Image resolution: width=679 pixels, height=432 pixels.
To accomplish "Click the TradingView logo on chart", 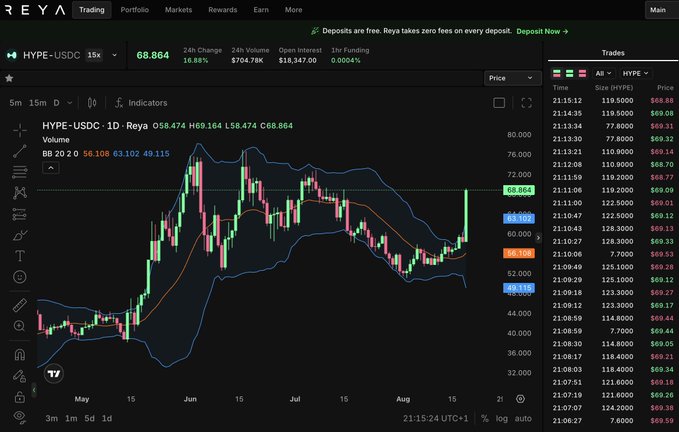I will tap(54, 374).
